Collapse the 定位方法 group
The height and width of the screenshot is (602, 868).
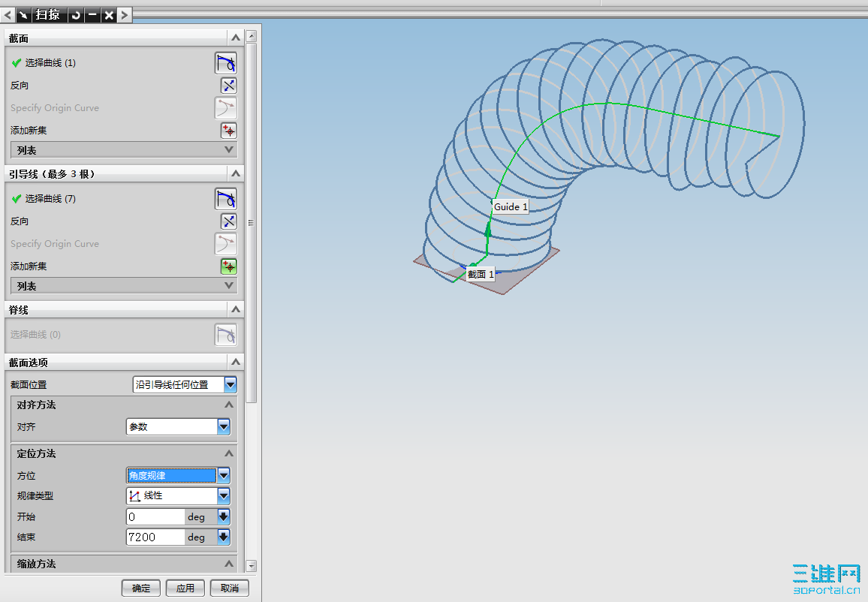click(x=228, y=453)
